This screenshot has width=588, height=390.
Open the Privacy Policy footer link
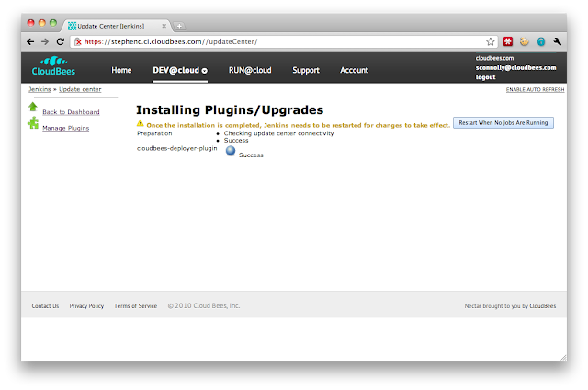[x=86, y=305]
